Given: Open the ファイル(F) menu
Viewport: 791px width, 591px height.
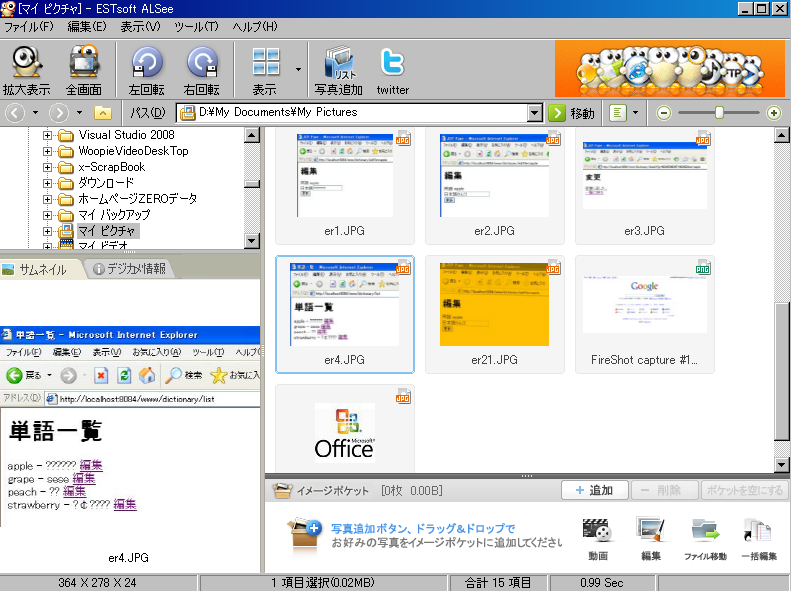Looking at the screenshot, I should [x=29, y=27].
